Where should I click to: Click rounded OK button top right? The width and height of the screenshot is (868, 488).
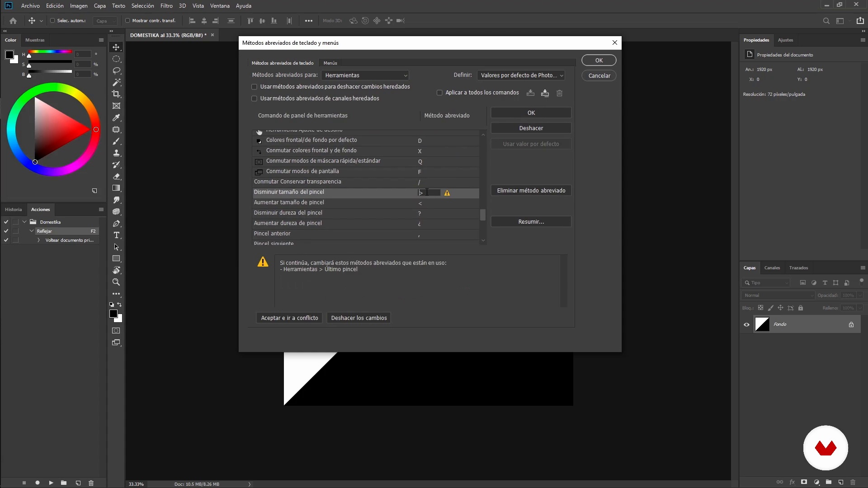click(599, 61)
